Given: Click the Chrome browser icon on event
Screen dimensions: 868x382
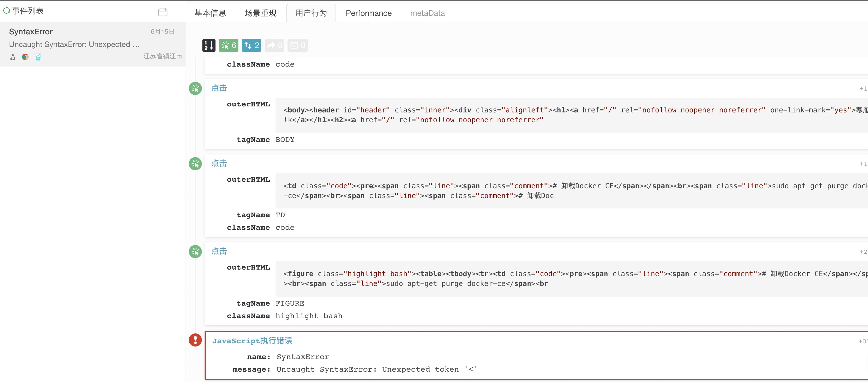Looking at the screenshot, I should point(25,57).
